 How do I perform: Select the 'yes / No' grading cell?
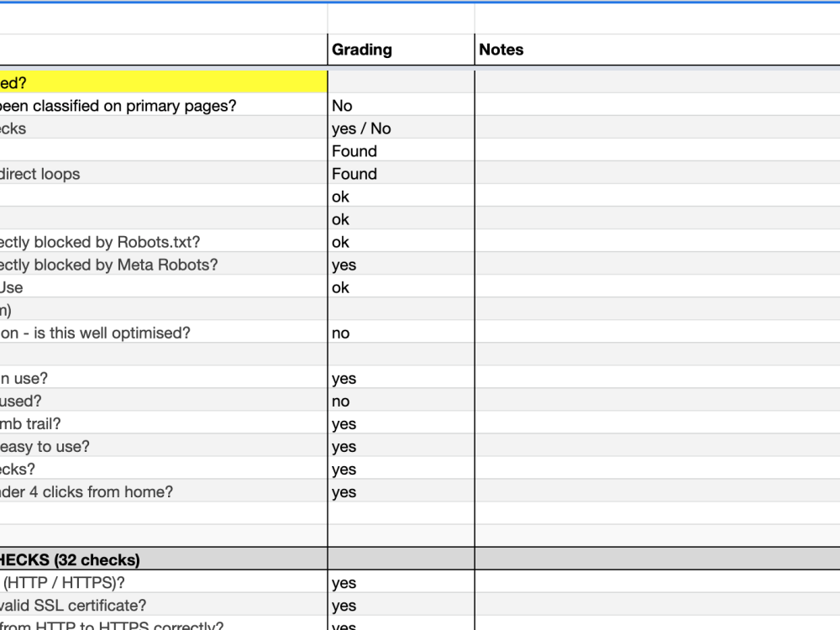click(x=401, y=129)
